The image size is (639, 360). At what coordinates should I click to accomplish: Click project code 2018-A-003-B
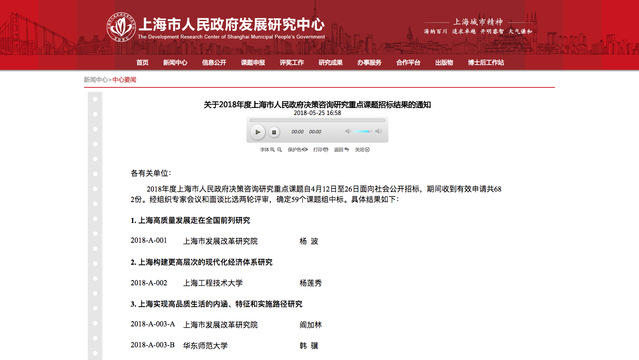152,345
